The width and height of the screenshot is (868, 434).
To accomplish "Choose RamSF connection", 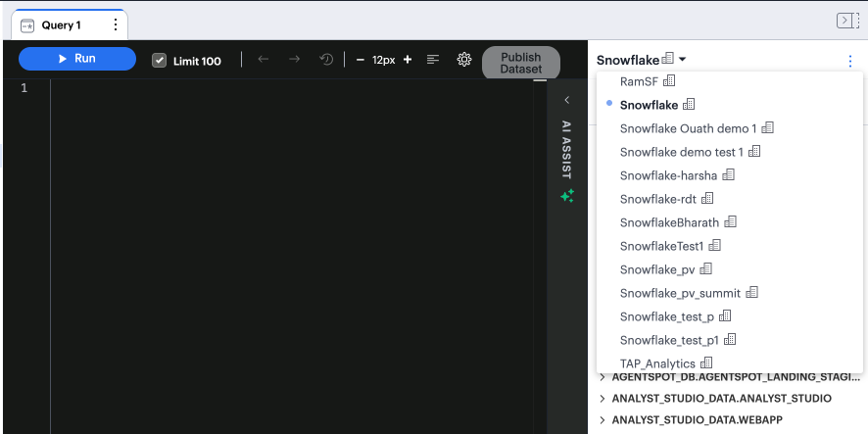I will click(x=730, y=81).
